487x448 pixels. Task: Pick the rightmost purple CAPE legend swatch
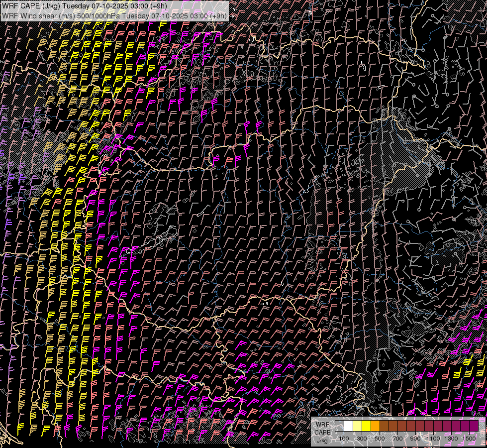[474, 426]
